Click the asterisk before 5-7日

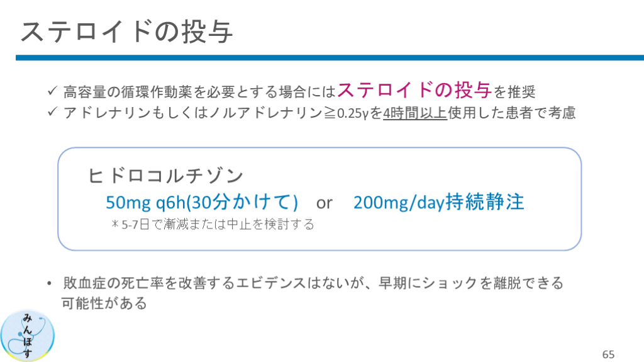(x=115, y=224)
